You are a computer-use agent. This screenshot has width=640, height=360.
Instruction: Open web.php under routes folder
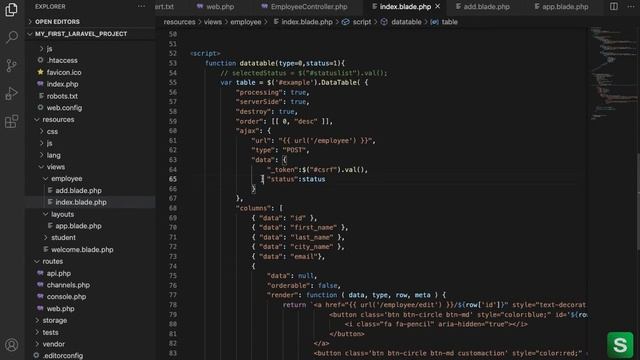(x=60, y=309)
